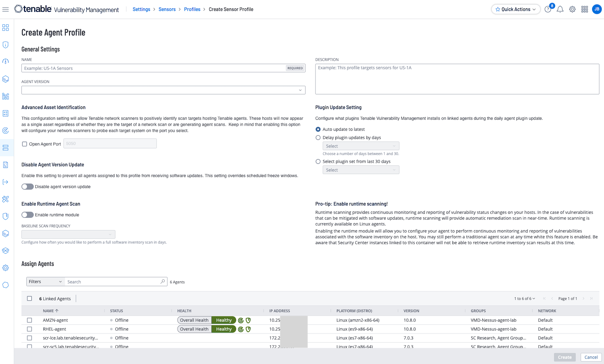Screen dimensions: 604x364
Task: Open the sidebar settings gear icon
Action: pyautogui.click(x=5, y=268)
